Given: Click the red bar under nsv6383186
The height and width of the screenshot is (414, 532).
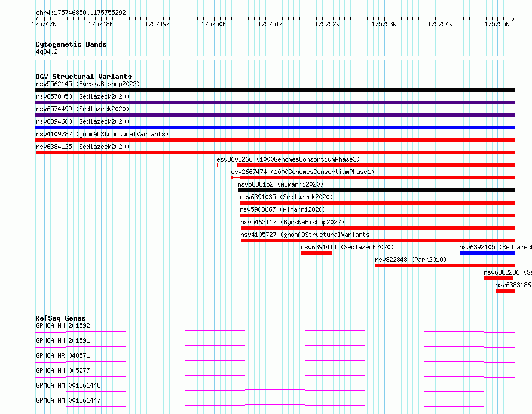Looking at the screenshot, I should [505, 291].
